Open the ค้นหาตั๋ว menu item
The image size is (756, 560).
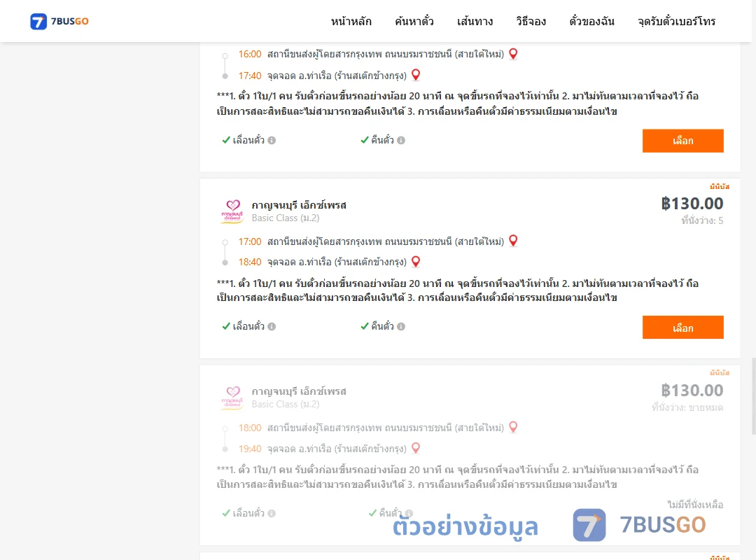pyautogui.click(x=414, y=21)
